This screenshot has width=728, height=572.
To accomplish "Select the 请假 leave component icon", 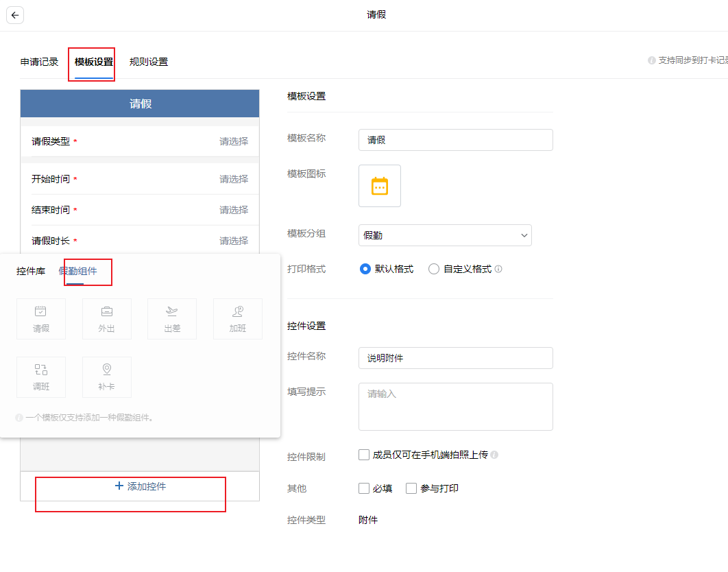I will click(41, 319).
